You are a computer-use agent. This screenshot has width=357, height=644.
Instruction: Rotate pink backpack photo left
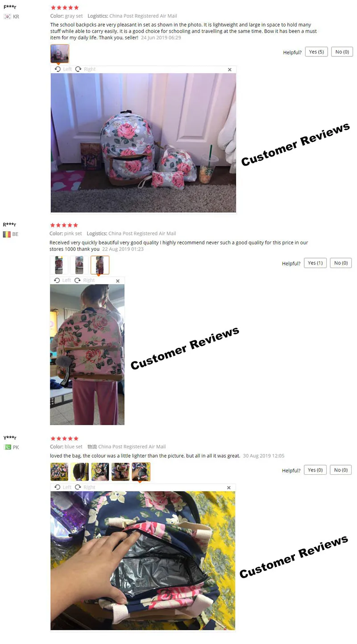tap(62, 280)
